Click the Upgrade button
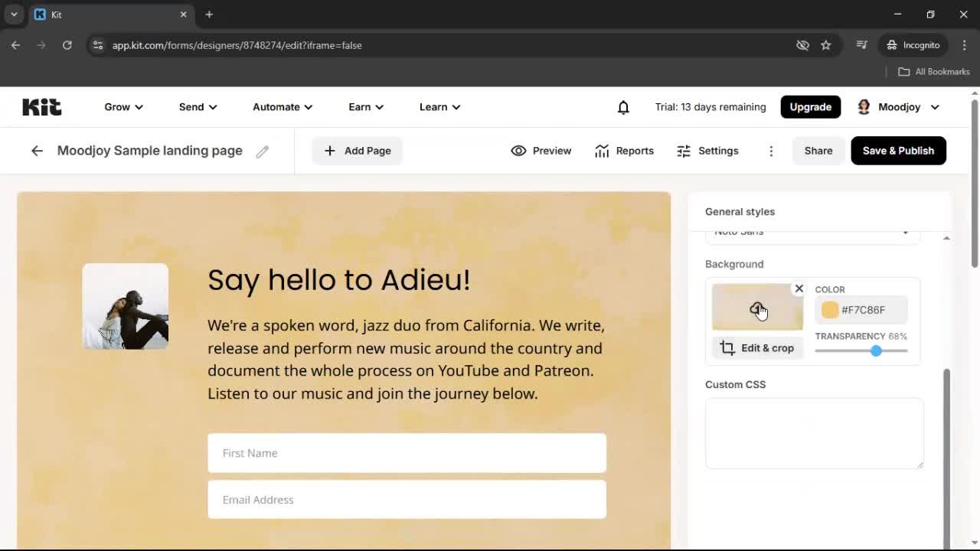980x551 pixels. coord(810,107)
